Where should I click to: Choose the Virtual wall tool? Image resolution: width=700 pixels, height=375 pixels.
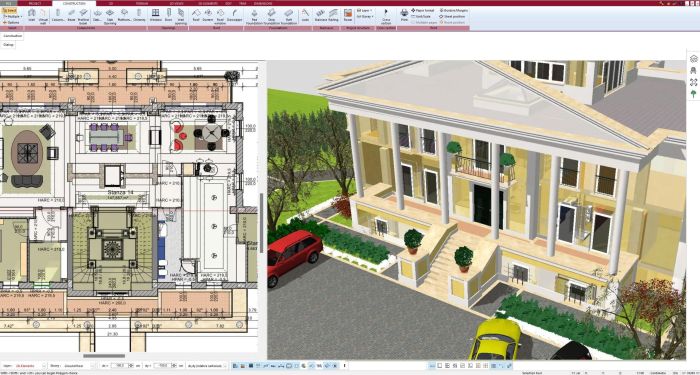click(x=43, y=16)
